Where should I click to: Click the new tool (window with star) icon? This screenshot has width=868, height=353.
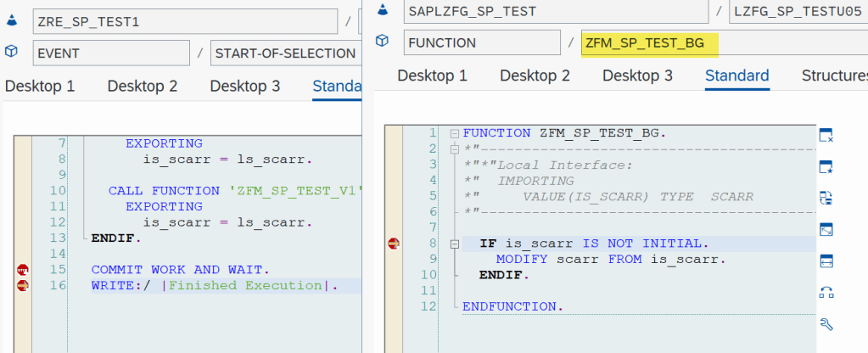(x=826, y=166)
